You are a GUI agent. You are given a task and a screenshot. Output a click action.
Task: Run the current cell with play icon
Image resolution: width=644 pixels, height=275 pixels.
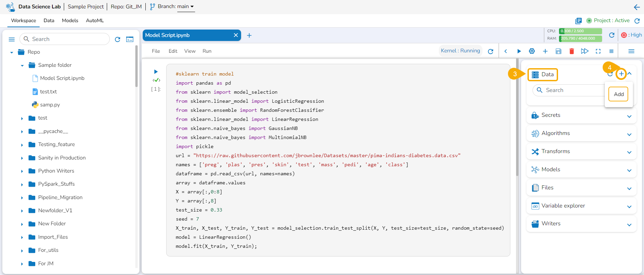[519, 51]
